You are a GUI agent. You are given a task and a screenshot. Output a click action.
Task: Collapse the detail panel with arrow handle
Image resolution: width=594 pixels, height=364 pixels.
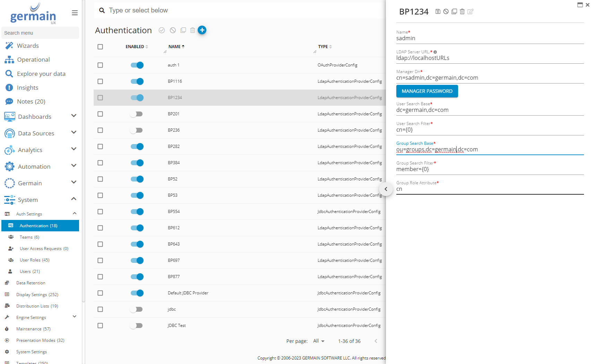coord(386,189)
